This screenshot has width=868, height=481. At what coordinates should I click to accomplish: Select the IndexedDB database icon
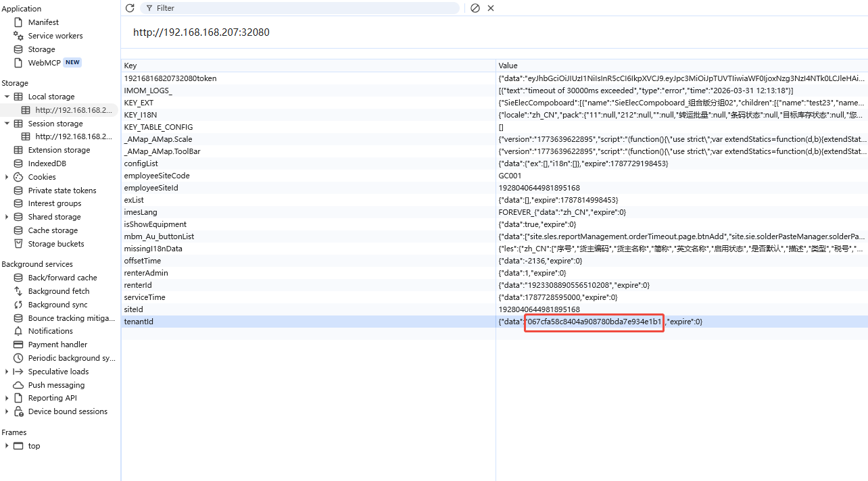tap(18, 163)
